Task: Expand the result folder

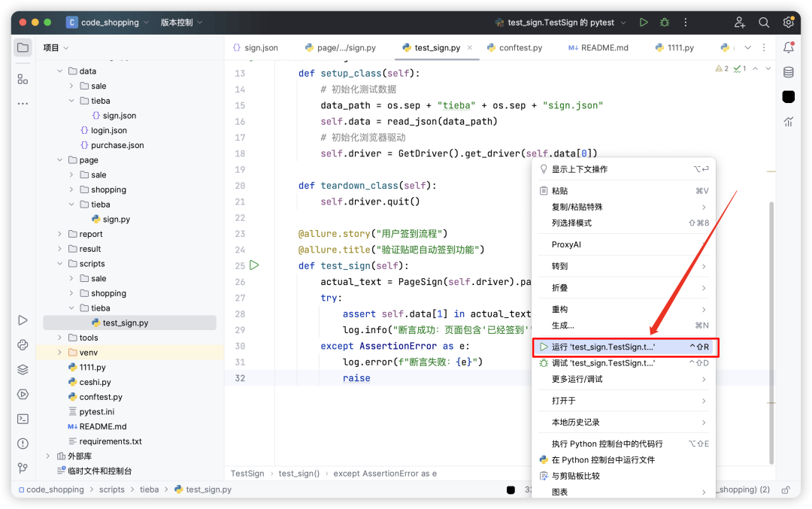Action: (x=60, y=249)
